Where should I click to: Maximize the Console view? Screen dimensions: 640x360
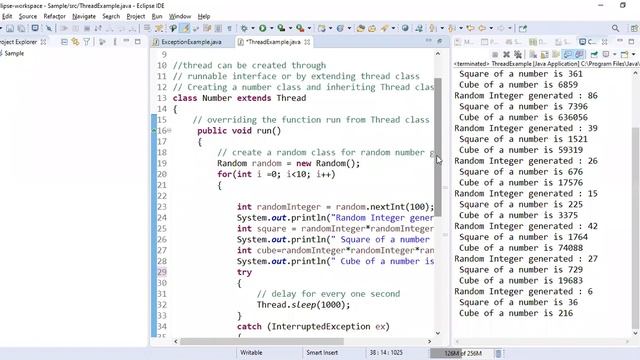pos(631,42)
